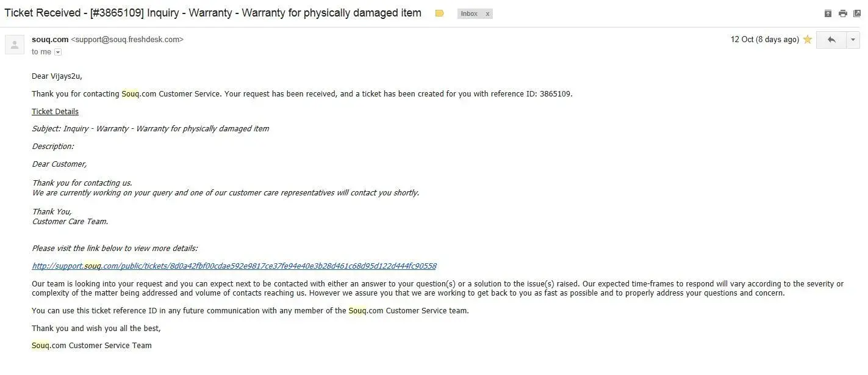Print this email with the printer icon
The height and width of the screenshot is (375, 868).
(x=842, y=13)
